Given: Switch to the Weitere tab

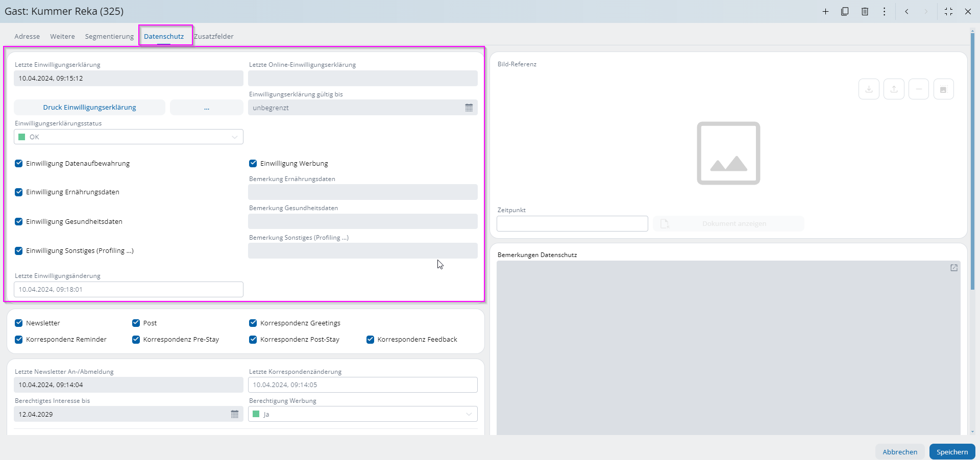Looking at the screenshot, I should pyautogui.click(x=62, y=36).
